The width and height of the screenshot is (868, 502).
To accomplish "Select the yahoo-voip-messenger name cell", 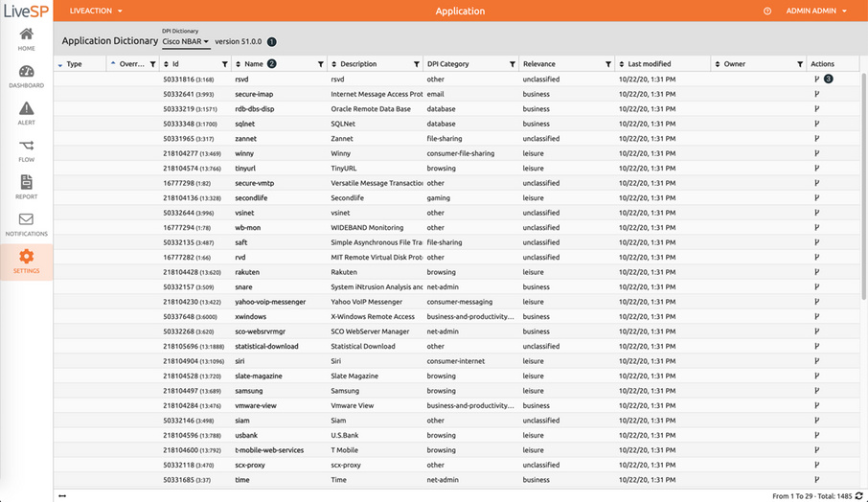I will [x=270, y=302].
